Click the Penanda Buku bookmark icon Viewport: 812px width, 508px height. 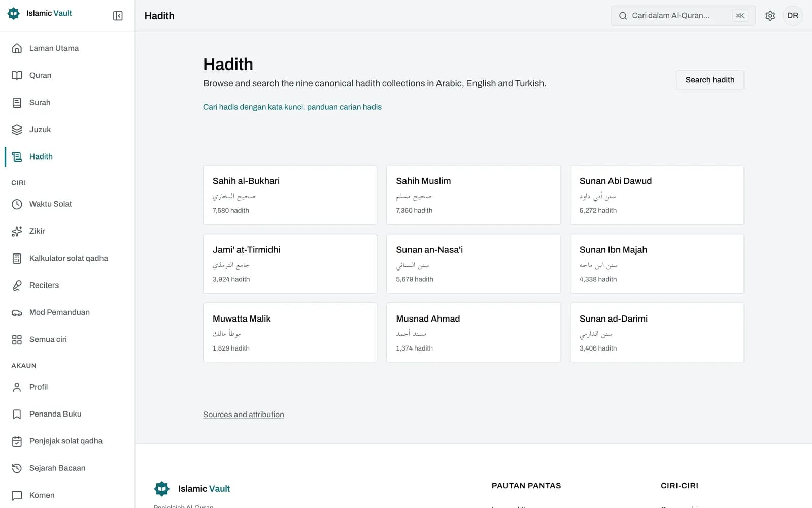[17, 414]
